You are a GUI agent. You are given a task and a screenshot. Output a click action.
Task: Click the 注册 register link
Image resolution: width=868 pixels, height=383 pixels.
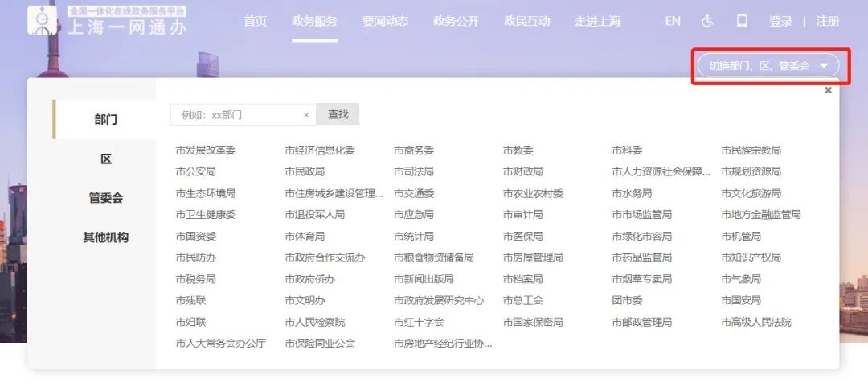[828, 22]
